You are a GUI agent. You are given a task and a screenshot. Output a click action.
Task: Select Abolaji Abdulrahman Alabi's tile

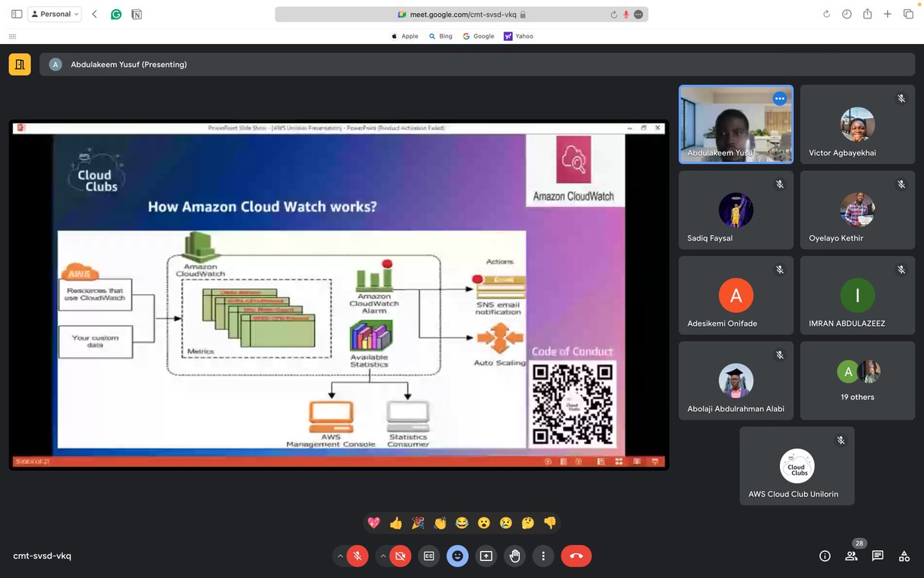[x=735, y=381]
